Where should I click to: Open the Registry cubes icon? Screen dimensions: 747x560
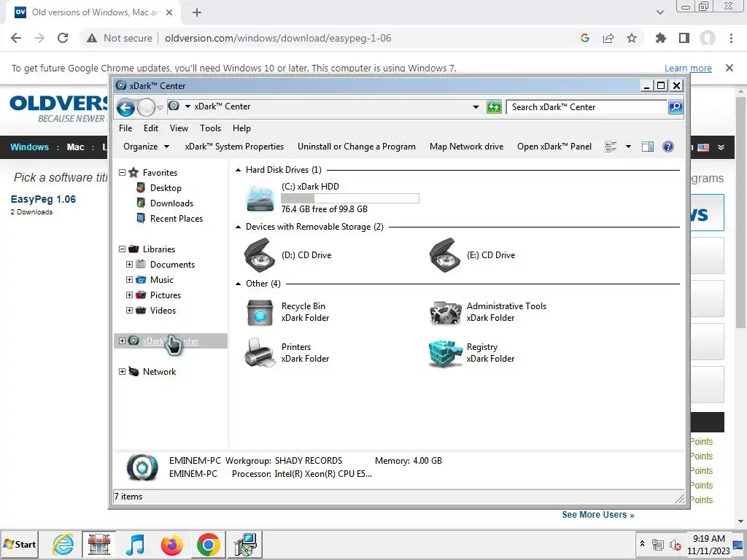pos(446,353)
